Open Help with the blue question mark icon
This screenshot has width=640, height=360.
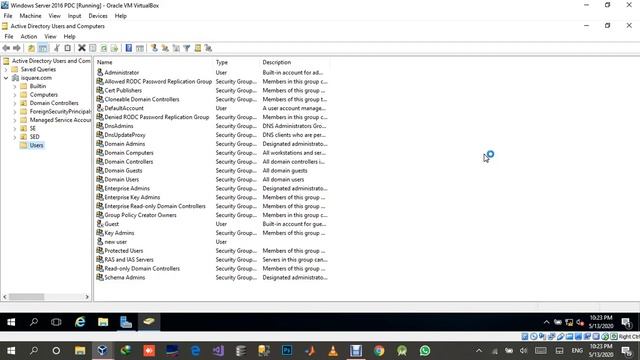129,48
